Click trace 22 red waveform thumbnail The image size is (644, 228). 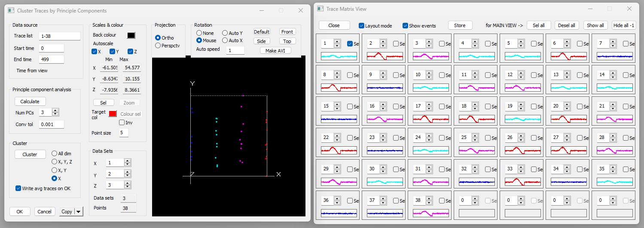(x=339, y=151)
